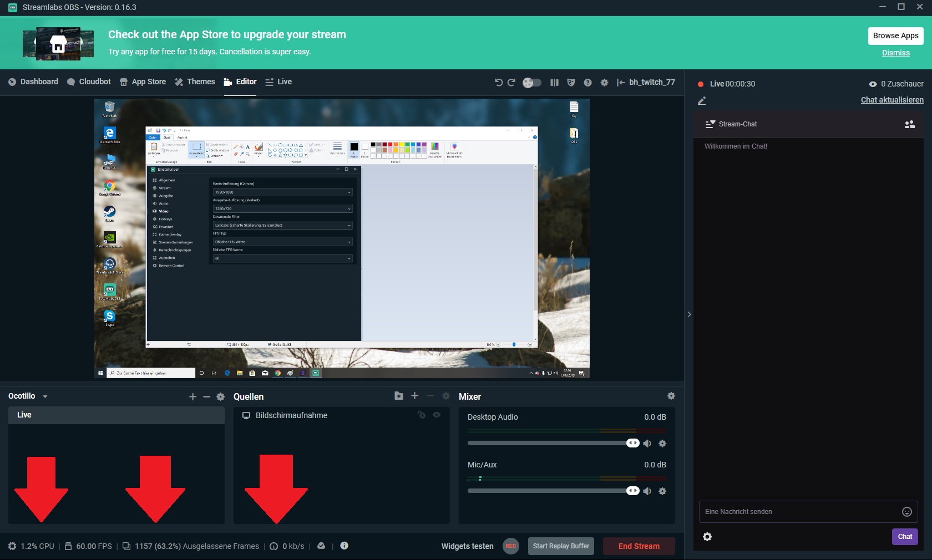Select the Editor tab
Image resolution: width=932 pixels, height=560 pixels.
[x=240, y=82]
